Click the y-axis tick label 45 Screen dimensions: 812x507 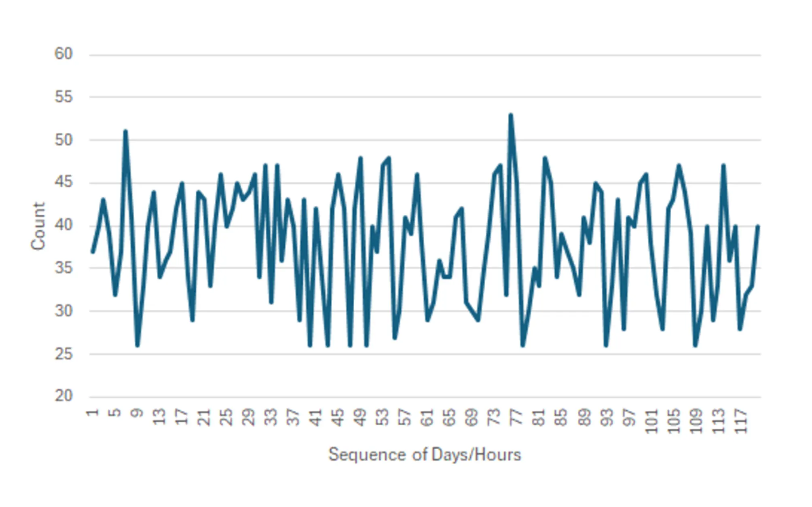tap(63, 182)
